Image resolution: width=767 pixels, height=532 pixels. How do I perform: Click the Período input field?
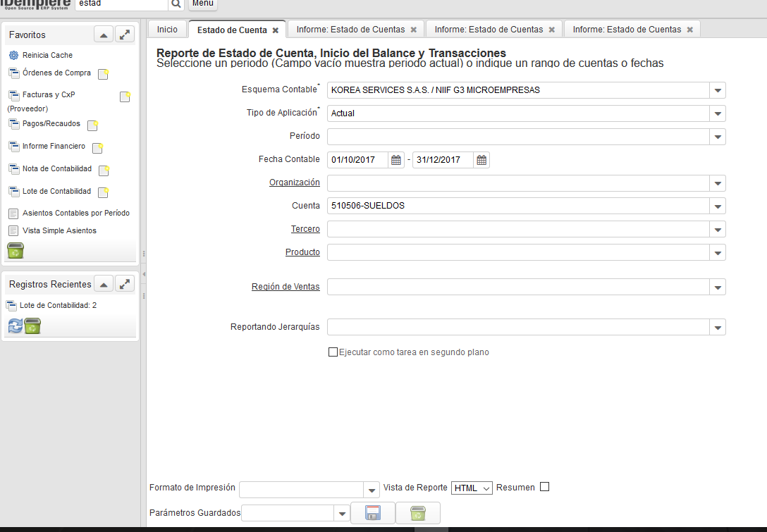click(x=518, y=137)
